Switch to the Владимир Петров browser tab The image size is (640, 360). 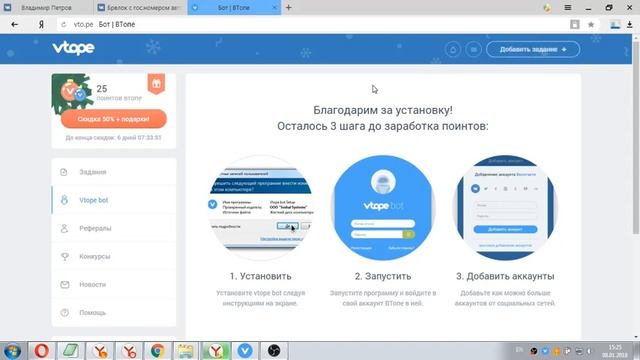coord(47,8)
